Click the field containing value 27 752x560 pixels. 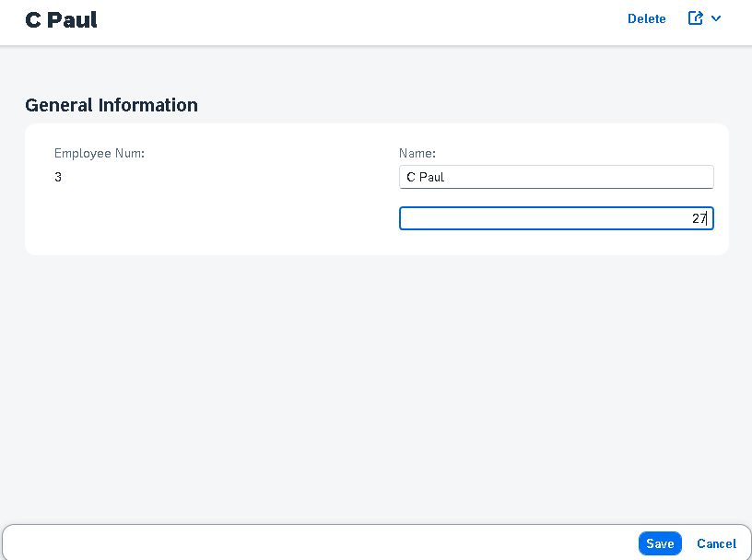tap(557, 218)
